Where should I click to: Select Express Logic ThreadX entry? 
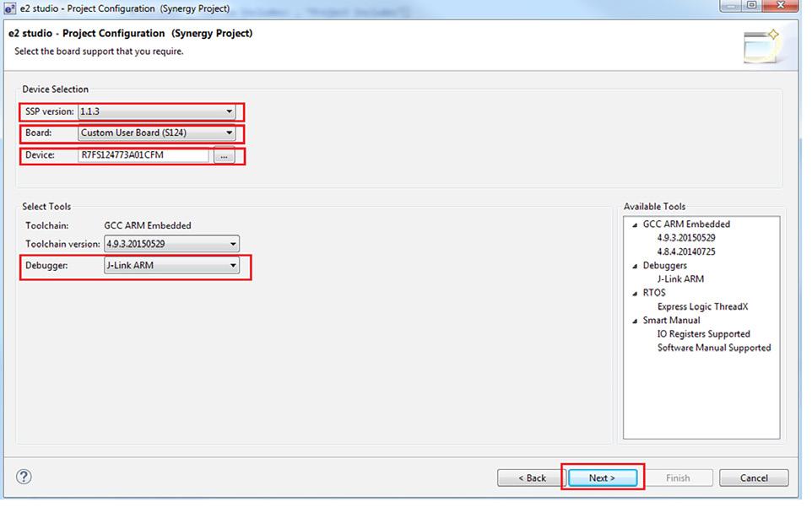point(703,306)
